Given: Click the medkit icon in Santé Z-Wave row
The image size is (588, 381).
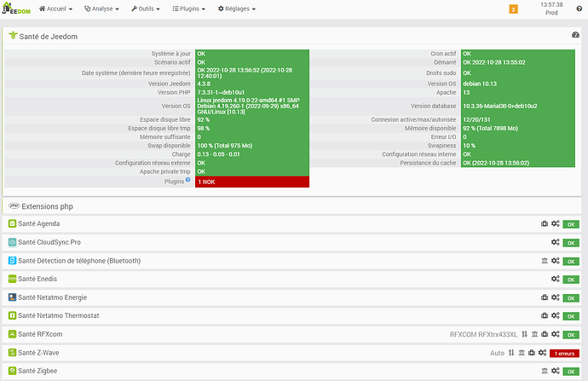Looking at the screenshot, I should [532, 353].
